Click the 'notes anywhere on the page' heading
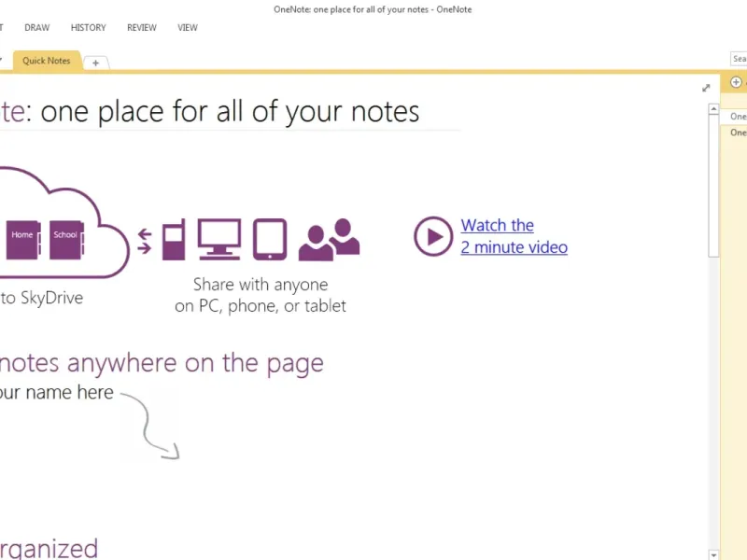Image resolution: width=747 pixels, height=560 pixels. point(161,363)
